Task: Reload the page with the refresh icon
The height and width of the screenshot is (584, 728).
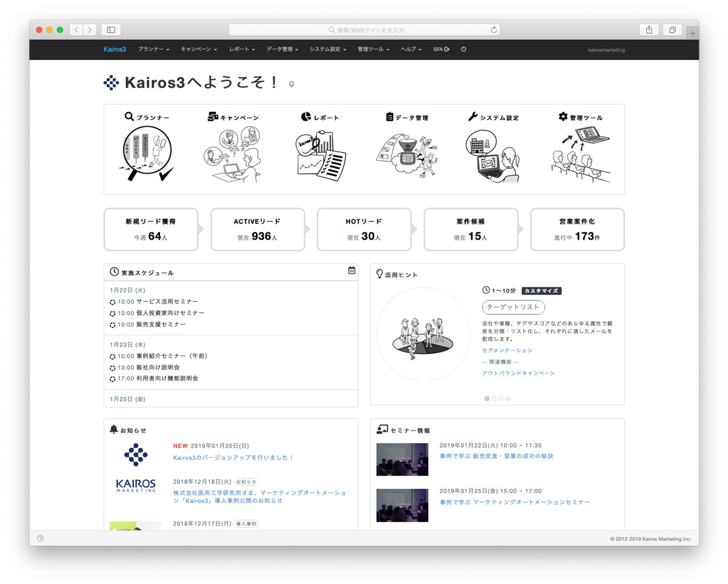Action: (494, 30)
